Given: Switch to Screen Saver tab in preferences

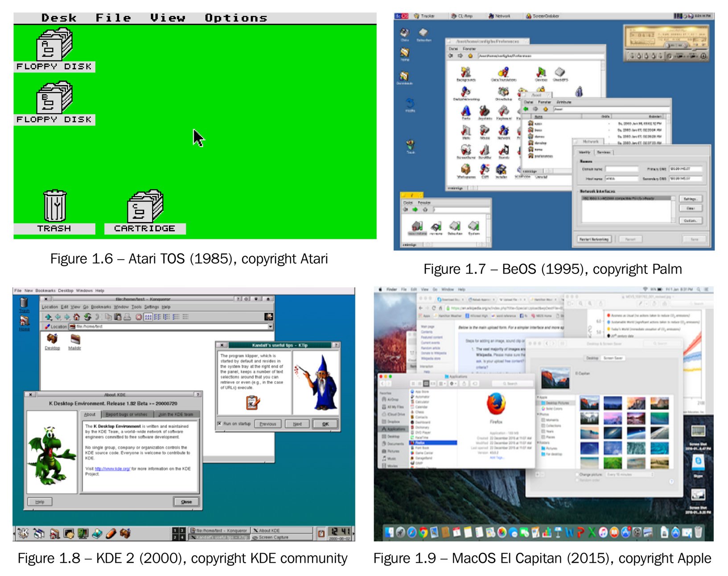Looking at the screenshot, I should point(613,358).
